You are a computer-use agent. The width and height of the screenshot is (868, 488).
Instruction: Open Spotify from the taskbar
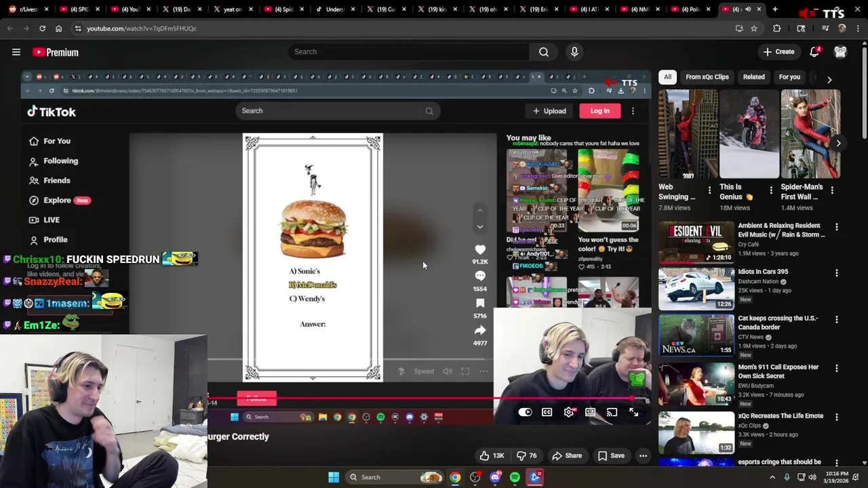click(x=515, y=477)
